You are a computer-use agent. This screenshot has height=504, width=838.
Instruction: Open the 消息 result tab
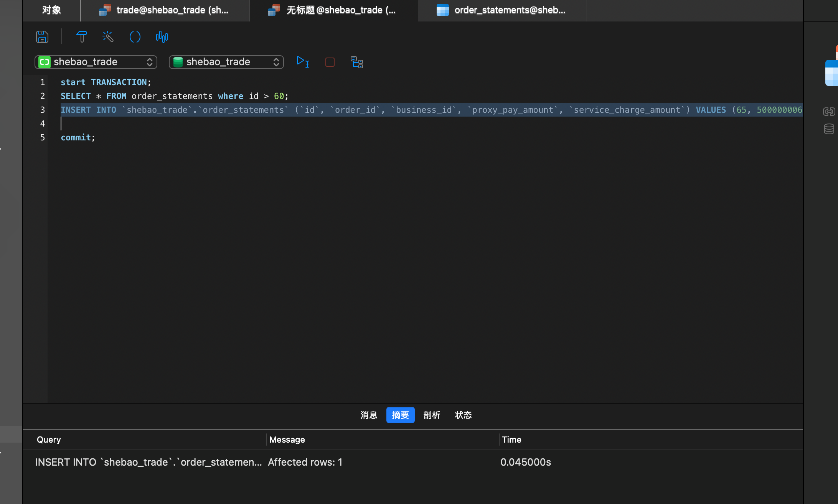click(369, 415)
